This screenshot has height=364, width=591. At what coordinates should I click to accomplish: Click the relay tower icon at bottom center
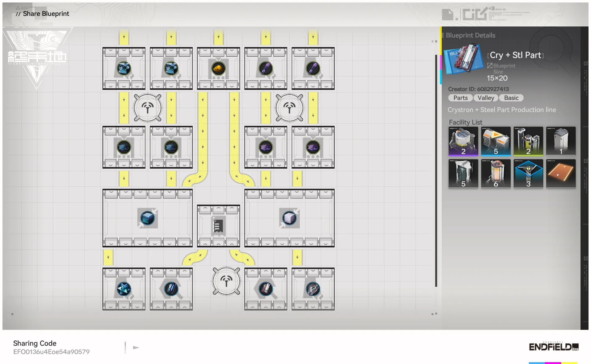coord(226,281)
